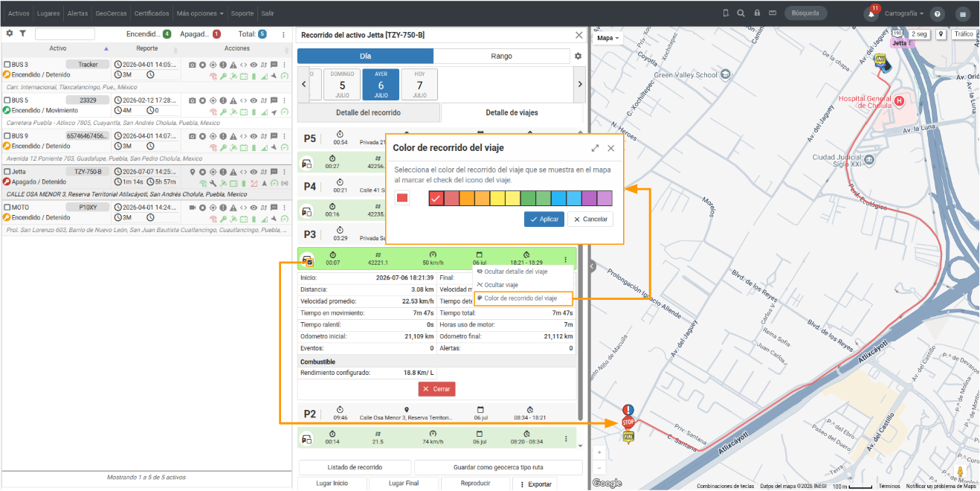Pick the purple color swatch
This screenshot has height=491, width=980.
click(x=589, y=198)
